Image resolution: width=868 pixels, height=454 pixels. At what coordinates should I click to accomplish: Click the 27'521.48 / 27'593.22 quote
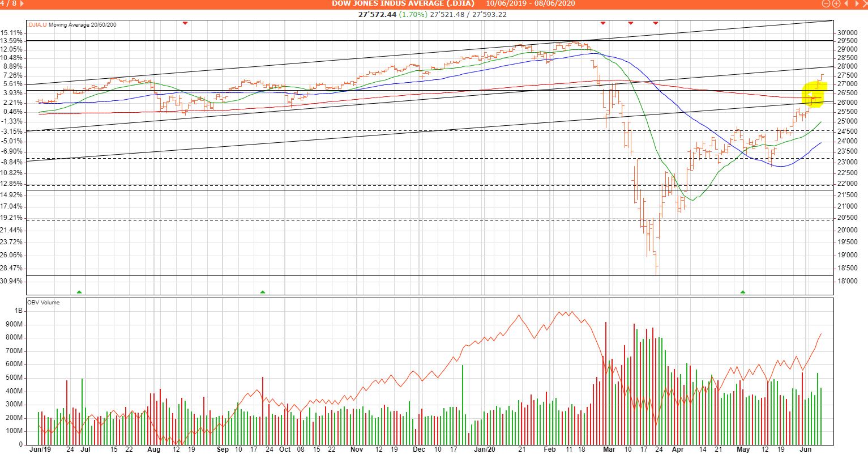click(x=468, y=14)
